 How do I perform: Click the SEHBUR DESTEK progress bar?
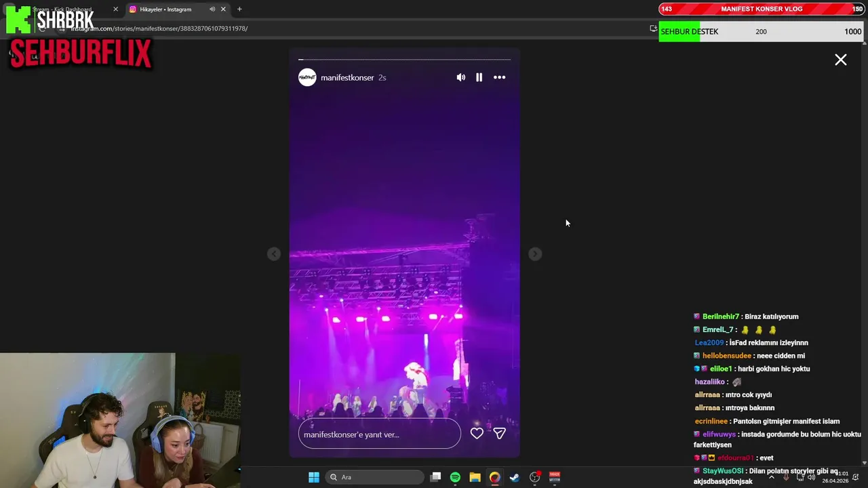point(762,32)
